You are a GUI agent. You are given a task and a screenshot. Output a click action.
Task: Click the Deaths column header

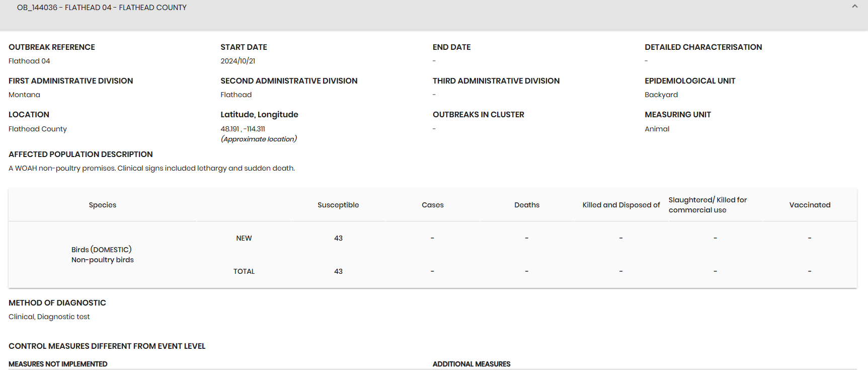click(526, 205)
